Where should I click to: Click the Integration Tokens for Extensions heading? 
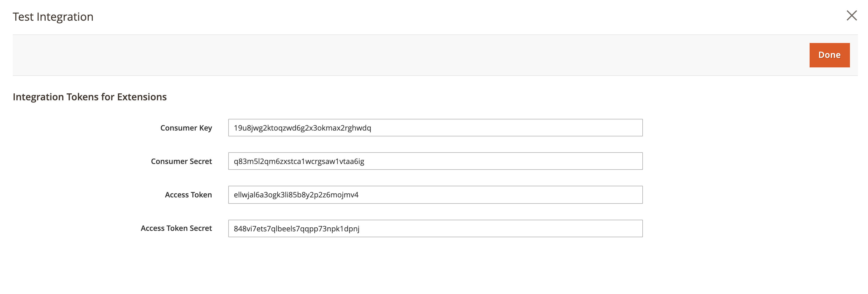[x=90, y=97]
